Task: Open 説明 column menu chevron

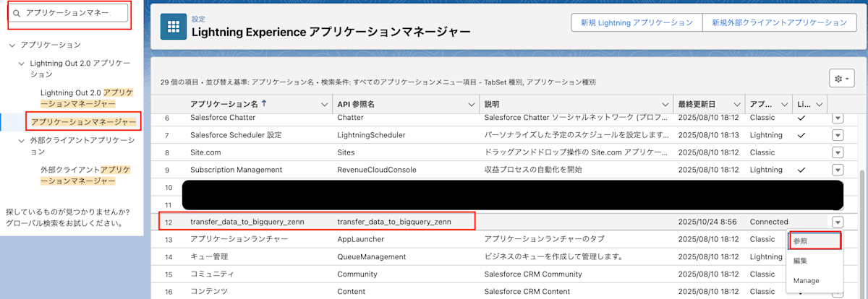Action: pyautogui.click(x=665, y=105)
